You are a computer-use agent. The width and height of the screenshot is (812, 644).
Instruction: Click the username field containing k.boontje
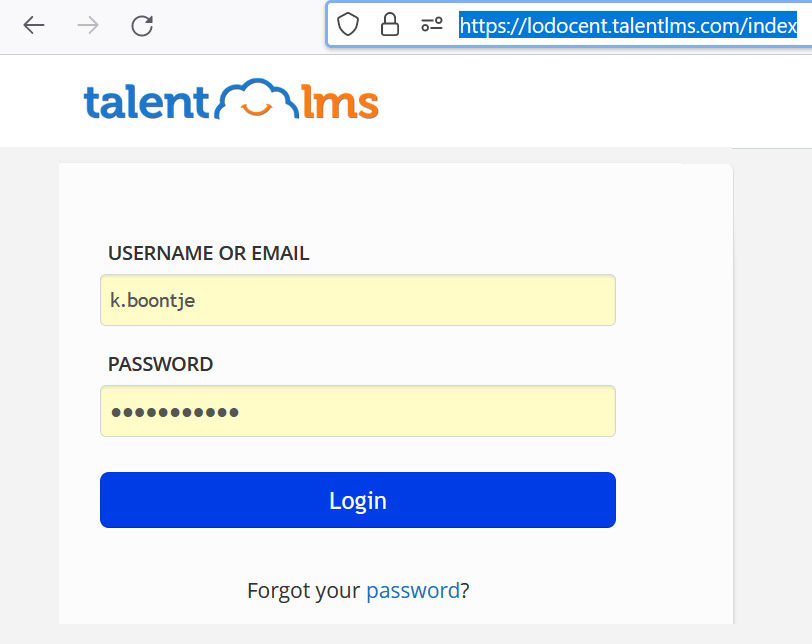click(357, 300)
